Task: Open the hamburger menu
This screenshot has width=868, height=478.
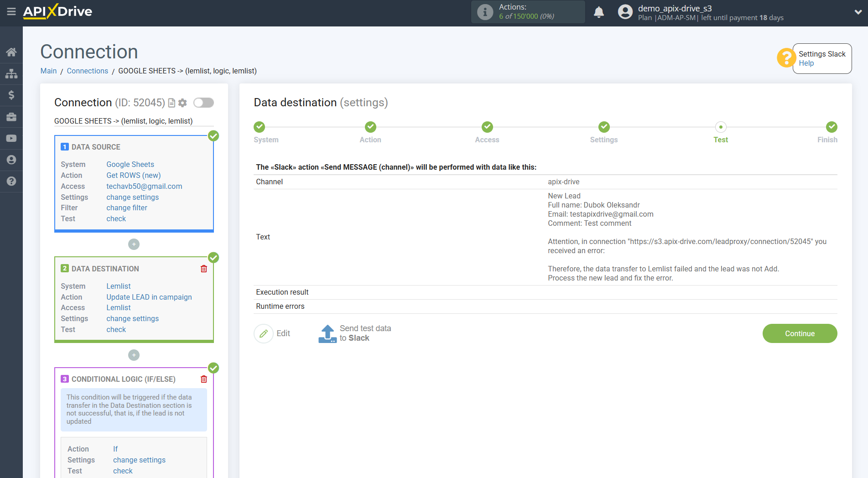Action: click(11, 11)
